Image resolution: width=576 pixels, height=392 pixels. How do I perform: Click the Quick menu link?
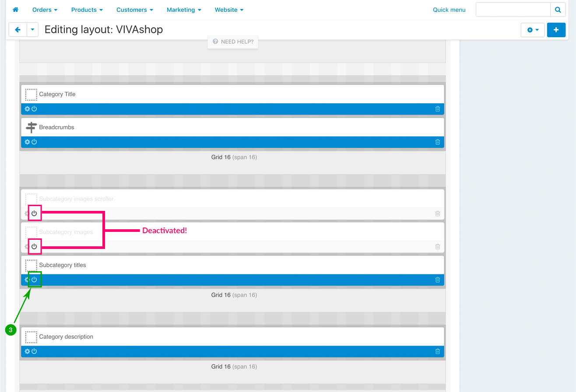click(449, 10)
